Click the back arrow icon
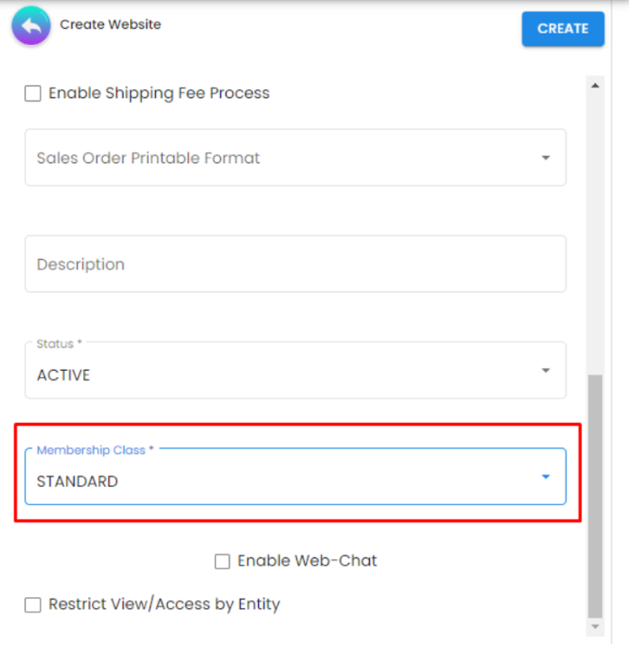This screenshot has width=629, height=672. 32,27
